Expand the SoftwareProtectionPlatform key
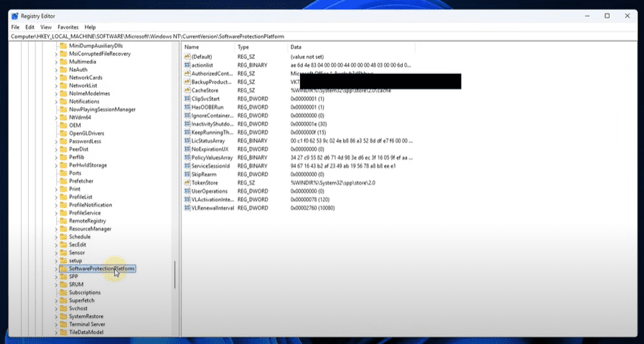The height and width of the screenshot is (344, 644). (x=56, y=269)
